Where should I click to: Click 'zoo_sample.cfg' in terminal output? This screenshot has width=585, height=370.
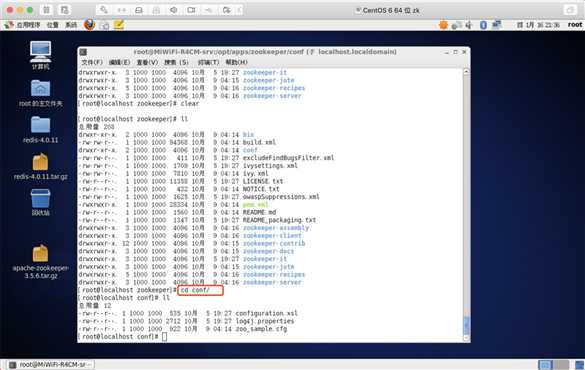pos(261,329)
